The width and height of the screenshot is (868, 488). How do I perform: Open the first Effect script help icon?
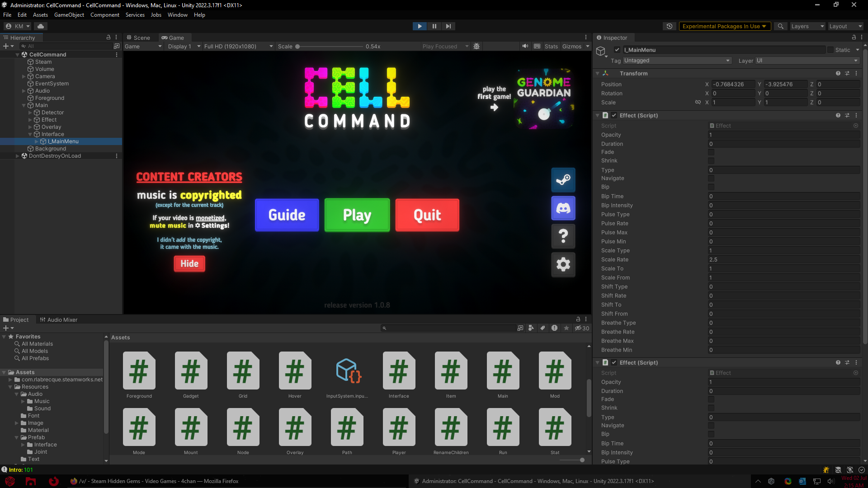tap(838, 116)
